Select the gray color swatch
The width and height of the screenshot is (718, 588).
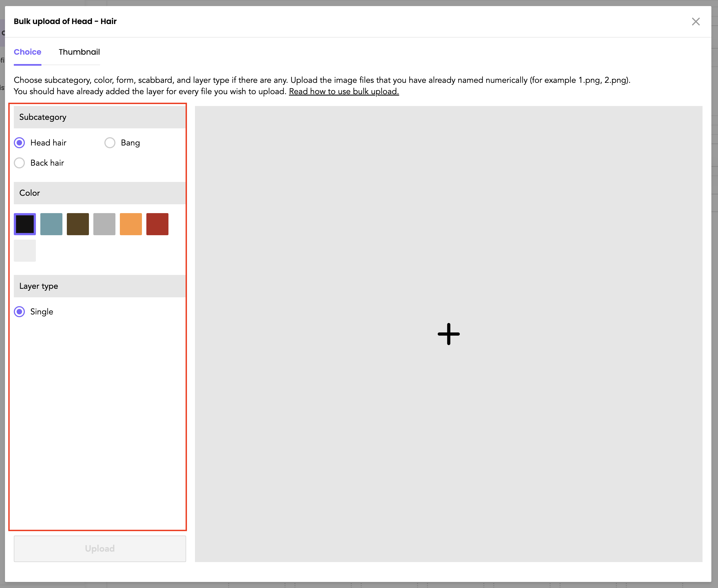(x=104, y=224)
